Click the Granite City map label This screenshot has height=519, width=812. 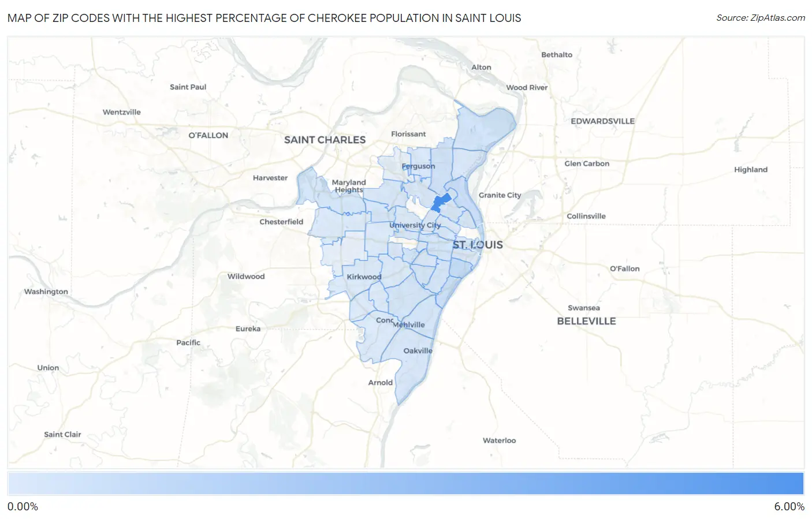click(500, 195)
